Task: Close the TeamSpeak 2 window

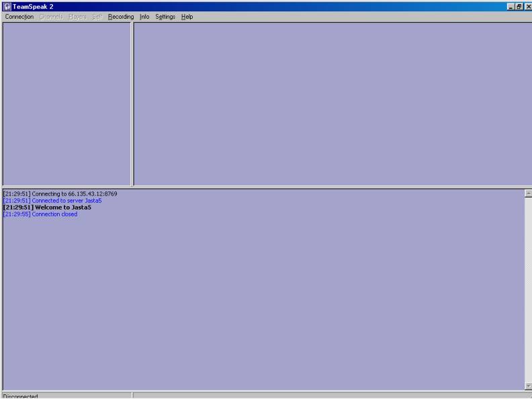Action: (528, 6)
